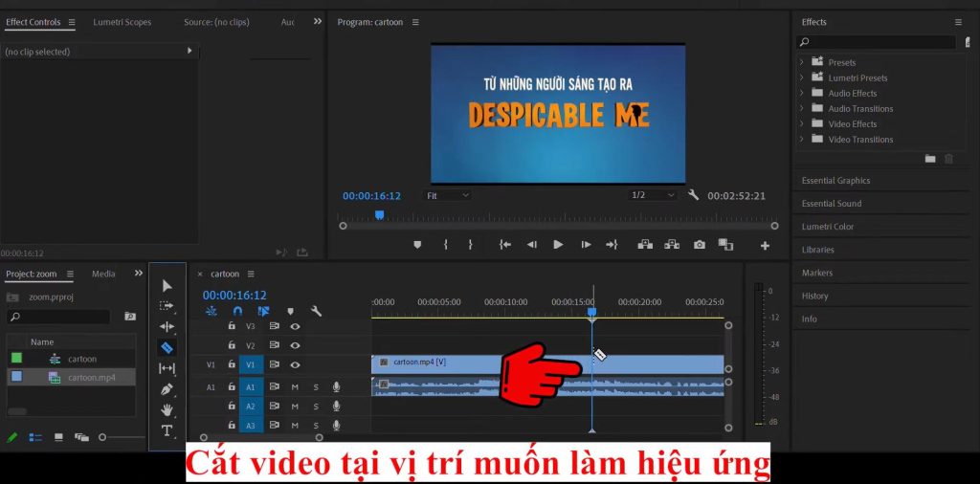Open the comparison view icon
Screen dimensions: 980x484
pyautogui.click(x=725, y=245)
